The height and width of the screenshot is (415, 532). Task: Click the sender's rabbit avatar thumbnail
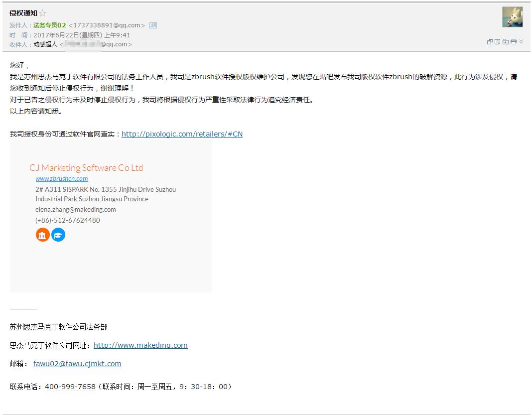[512, 16]
